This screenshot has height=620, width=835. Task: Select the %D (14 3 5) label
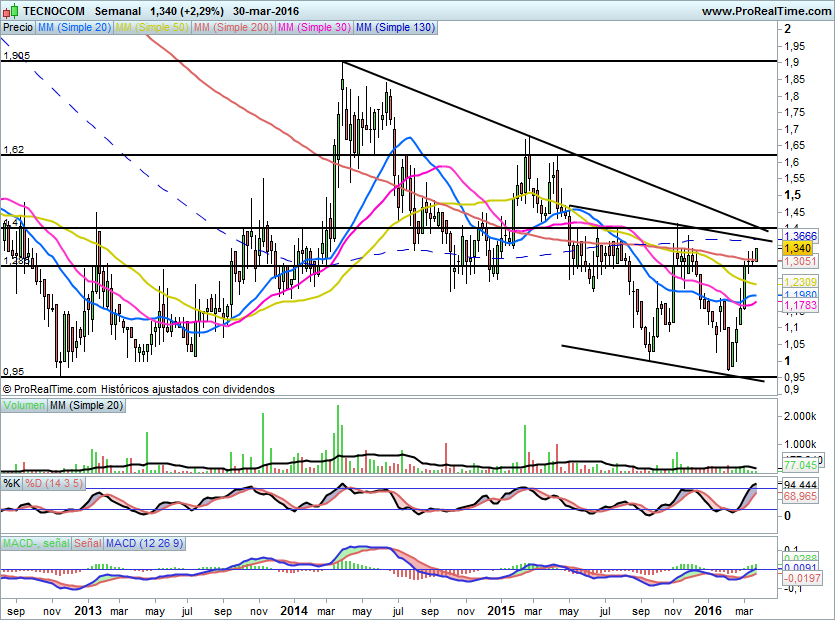(x=53, y=484)
